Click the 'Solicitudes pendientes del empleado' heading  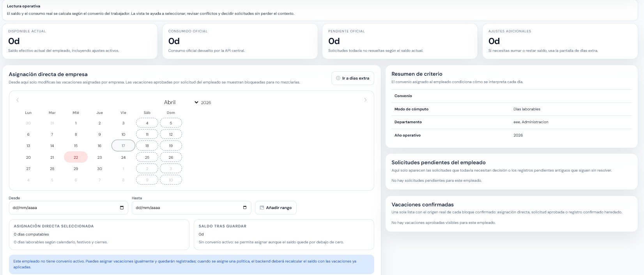439,163
